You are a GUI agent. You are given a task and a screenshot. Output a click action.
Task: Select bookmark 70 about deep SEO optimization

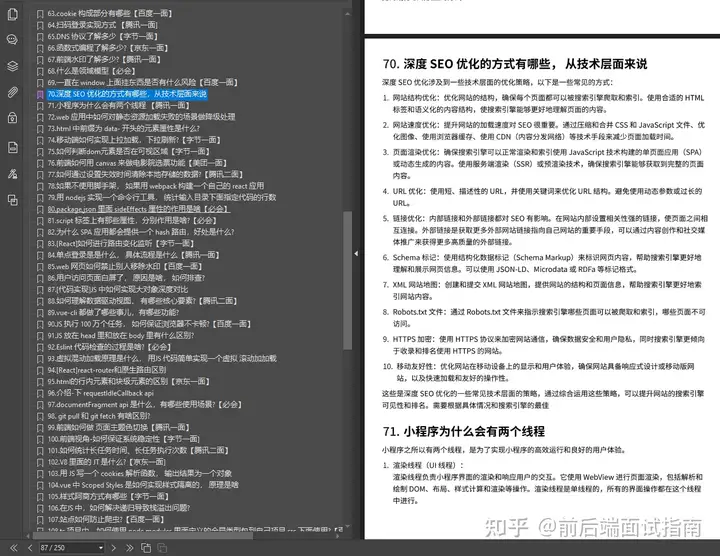(x=125, y=94)
